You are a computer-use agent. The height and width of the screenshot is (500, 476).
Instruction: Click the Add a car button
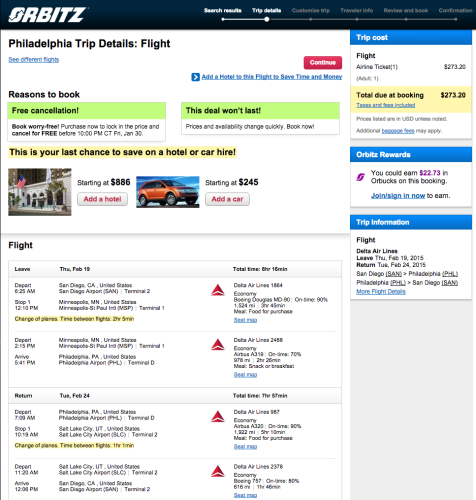click(x=227, y=199)
